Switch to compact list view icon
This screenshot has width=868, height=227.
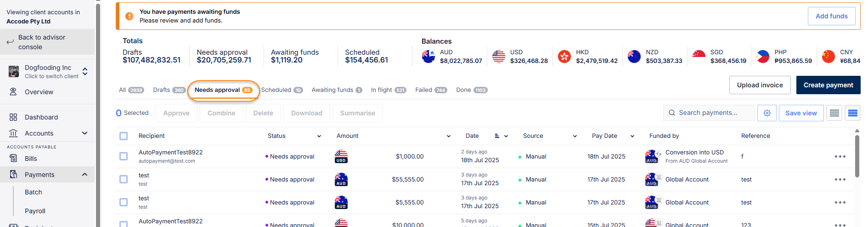point(834,113)
